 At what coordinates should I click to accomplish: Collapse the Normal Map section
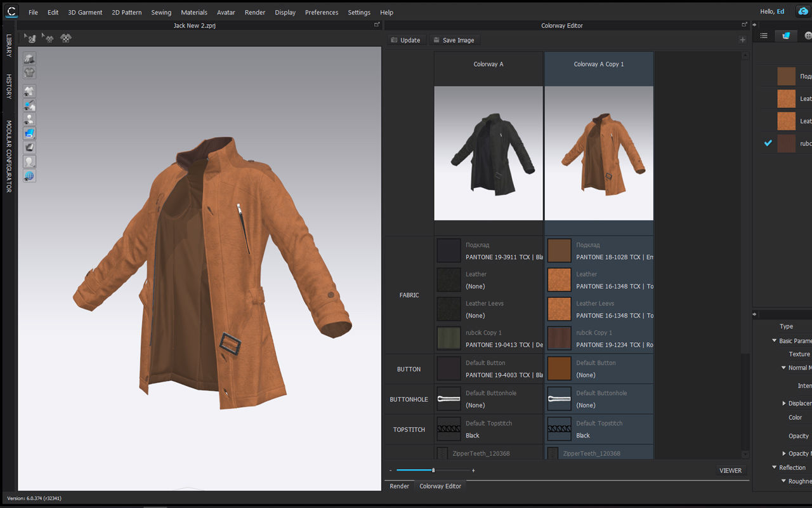[783, 368]
